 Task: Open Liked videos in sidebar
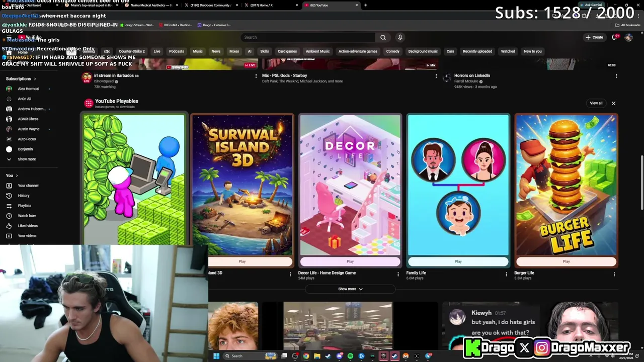(x=28, y=226)
